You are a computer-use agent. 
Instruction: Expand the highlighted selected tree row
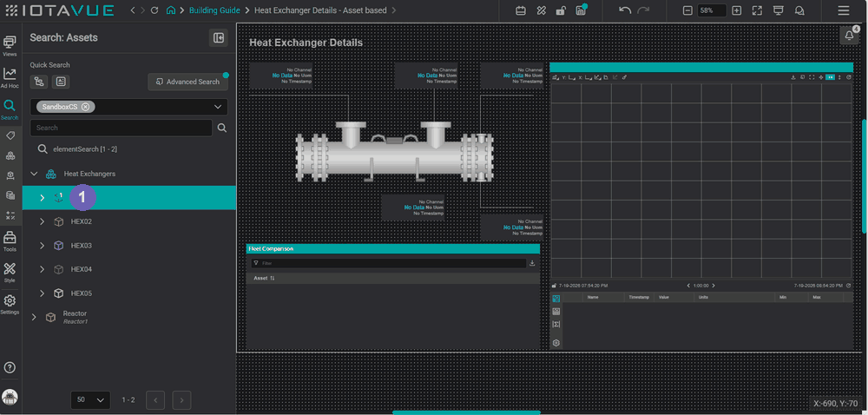pyautogui.click(x=42, y=198)
